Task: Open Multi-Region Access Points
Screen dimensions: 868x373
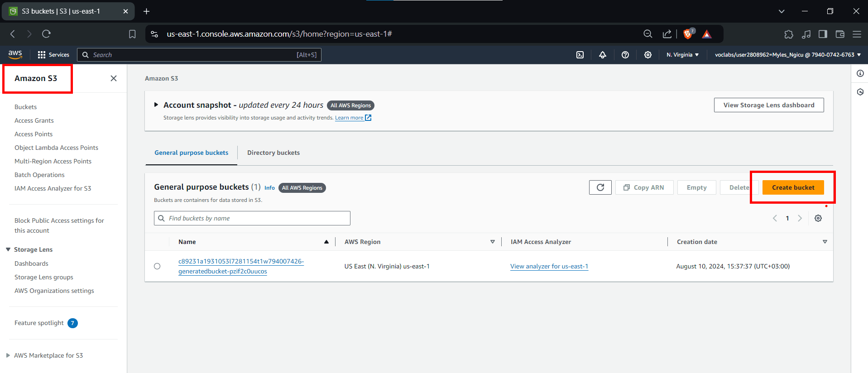Action: click(53, 161)
